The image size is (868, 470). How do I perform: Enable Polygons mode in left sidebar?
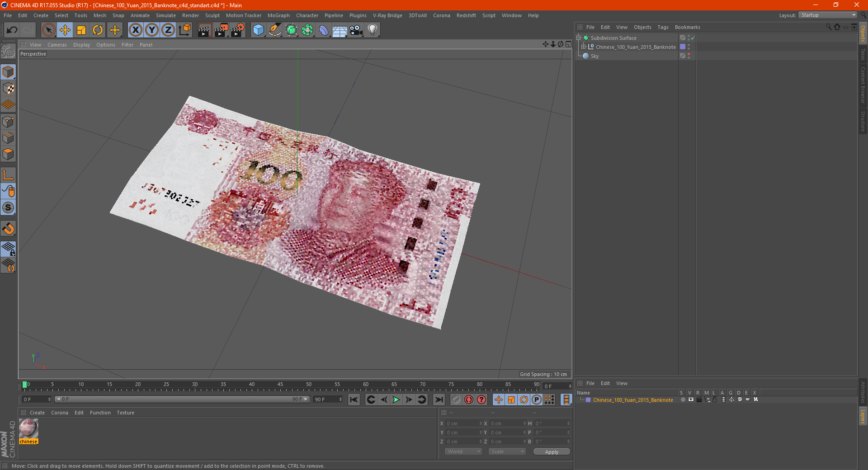pyautogui.click(x=8, y=154)
